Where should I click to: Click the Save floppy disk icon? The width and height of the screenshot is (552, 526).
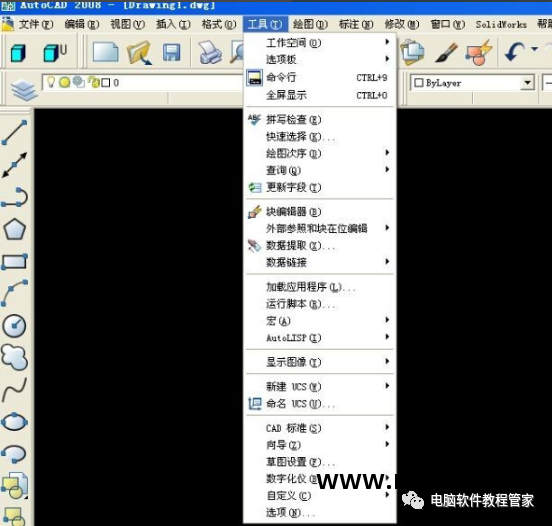tap(172, 53)
